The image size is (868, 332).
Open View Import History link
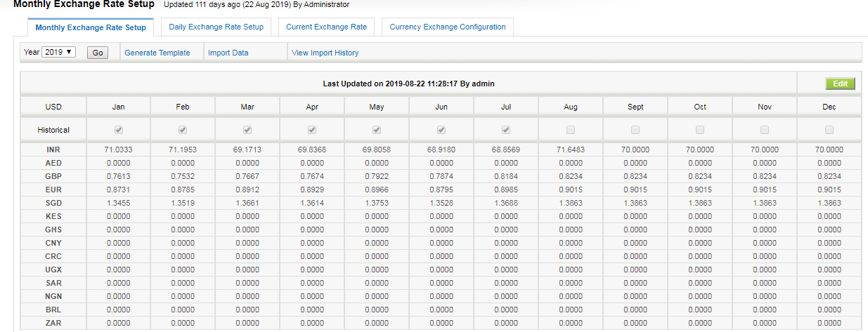325,53
